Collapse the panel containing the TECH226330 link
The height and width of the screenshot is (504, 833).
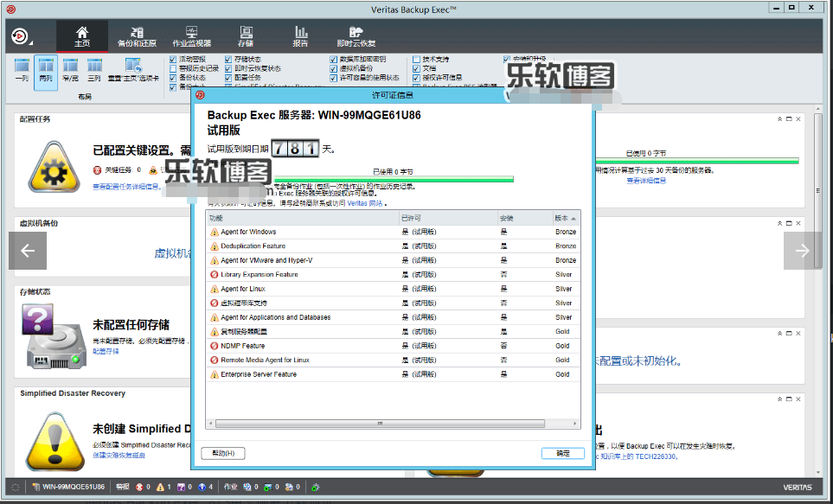pos(780,399)
